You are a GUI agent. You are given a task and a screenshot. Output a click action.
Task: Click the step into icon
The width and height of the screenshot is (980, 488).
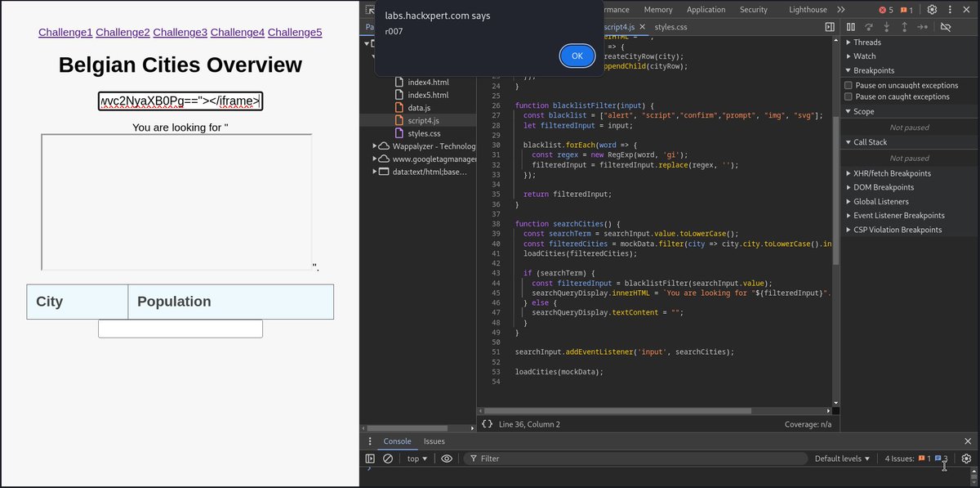(887, 27)
